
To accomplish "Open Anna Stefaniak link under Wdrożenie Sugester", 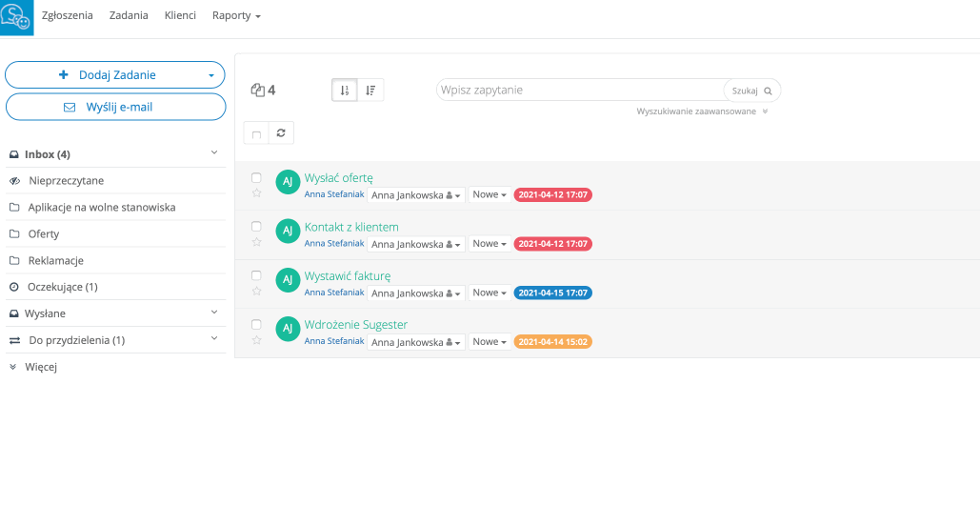I will coord(334,340).
